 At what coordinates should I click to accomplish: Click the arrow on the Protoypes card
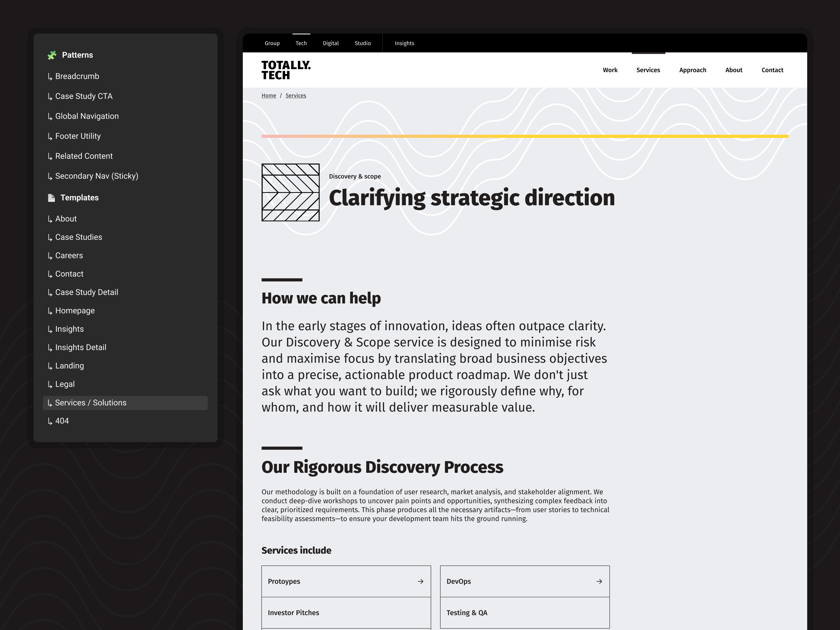tap(420, 581)
